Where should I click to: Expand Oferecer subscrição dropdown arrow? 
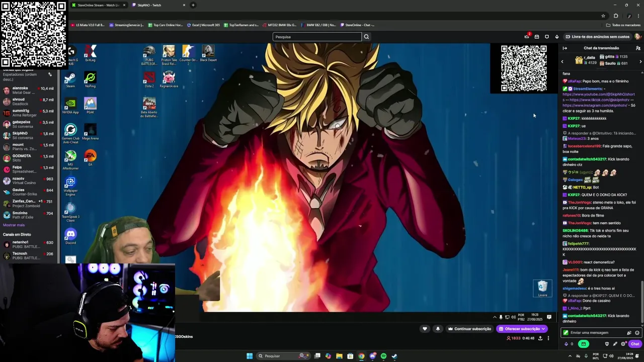(543, 329)
